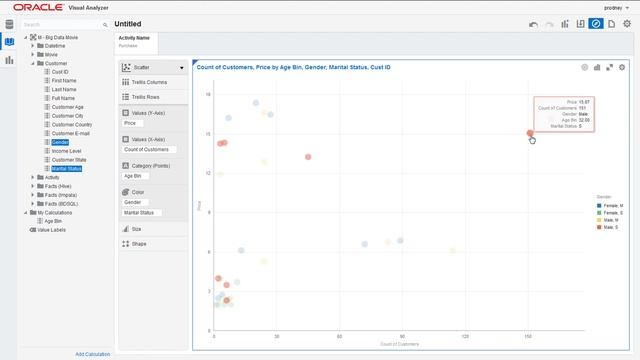Click the Female, S legend swatch
This screenshot has width=640, height=360.
tap(599, 213)
